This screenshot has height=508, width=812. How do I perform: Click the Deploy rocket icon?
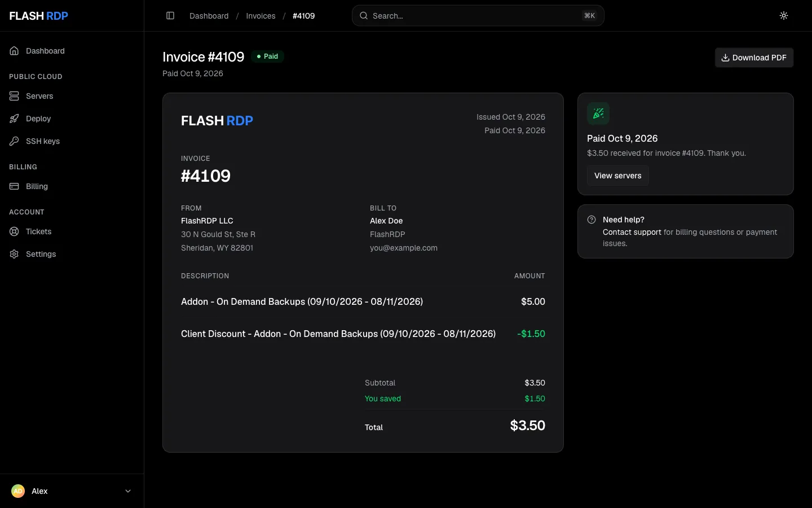[14, 119]
